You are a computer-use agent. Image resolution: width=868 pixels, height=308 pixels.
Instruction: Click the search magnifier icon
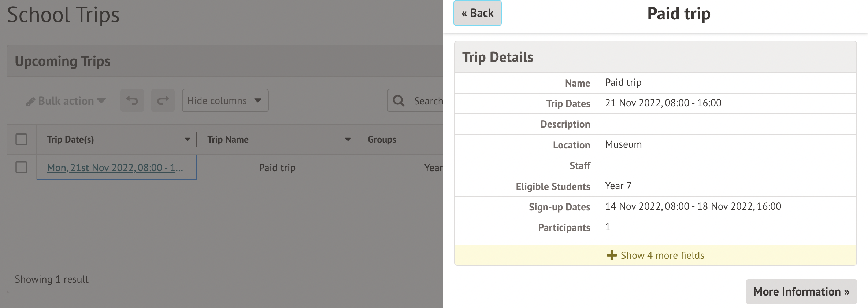tap(398, 101)
